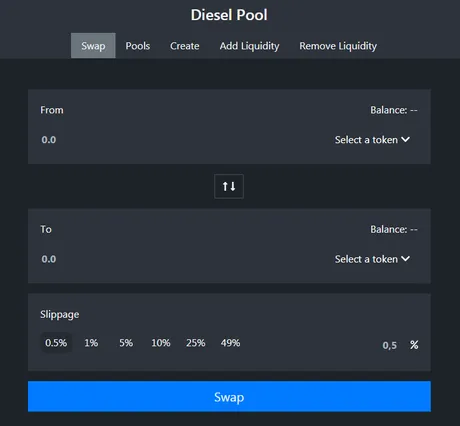Click the blue Swap button
Screen dimensions: 460x426
point(229,396)
